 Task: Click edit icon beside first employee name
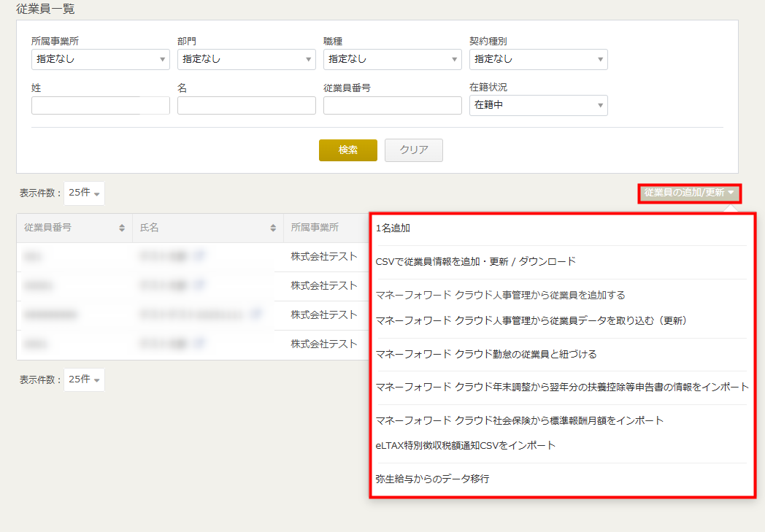[199, 256]
